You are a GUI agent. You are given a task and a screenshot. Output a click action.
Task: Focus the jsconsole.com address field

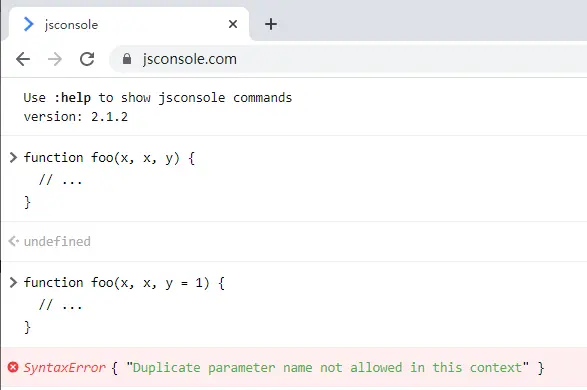pos(348,59)
